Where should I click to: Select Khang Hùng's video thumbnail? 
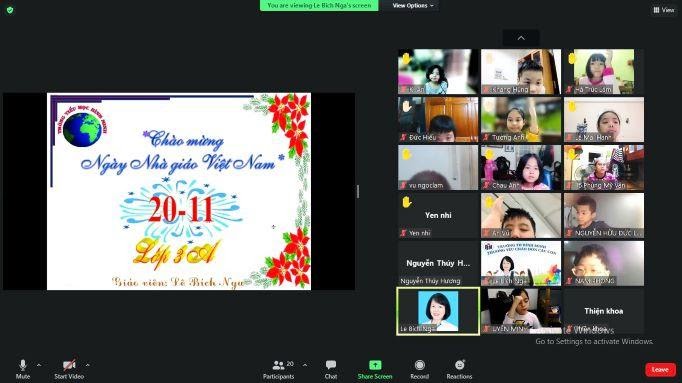pos(521,71)
